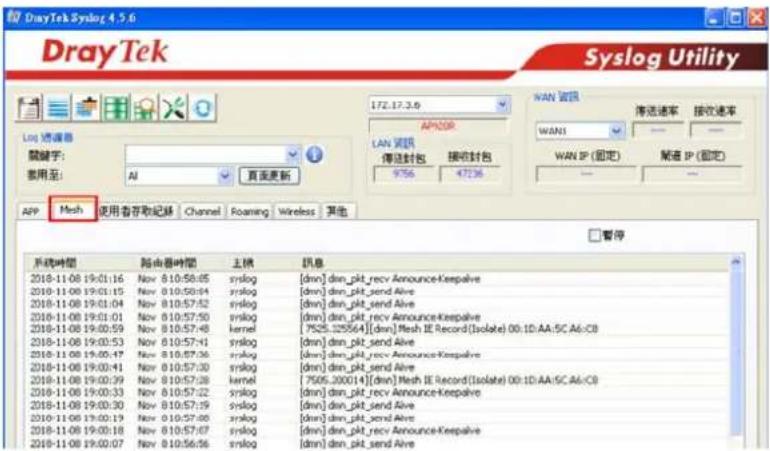Select log row timestamped 2018-11-08 19:00:41
Viewport: 770px width, 451px height.
click(x=377, y=367)
